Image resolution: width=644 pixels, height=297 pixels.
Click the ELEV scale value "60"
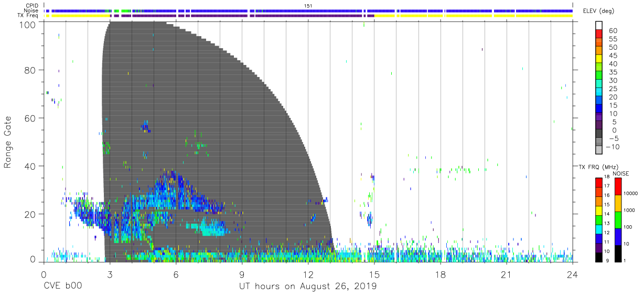click(613, 30)
